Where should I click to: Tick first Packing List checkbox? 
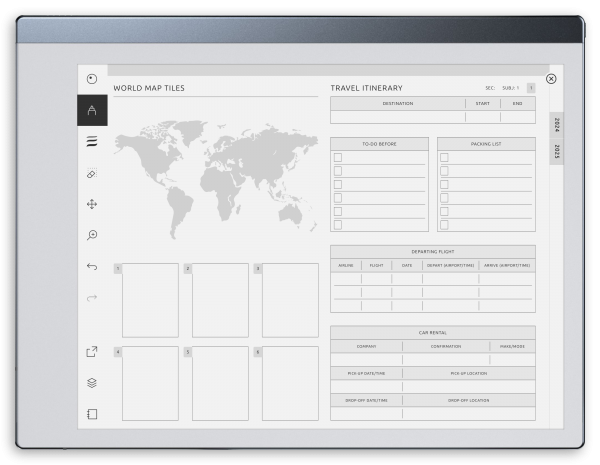coord(445,158)
